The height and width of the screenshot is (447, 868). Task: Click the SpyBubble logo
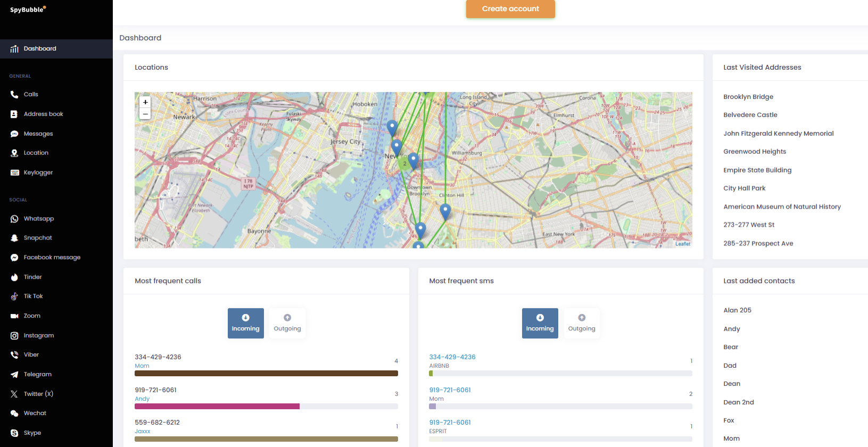[x=28, y=9]
